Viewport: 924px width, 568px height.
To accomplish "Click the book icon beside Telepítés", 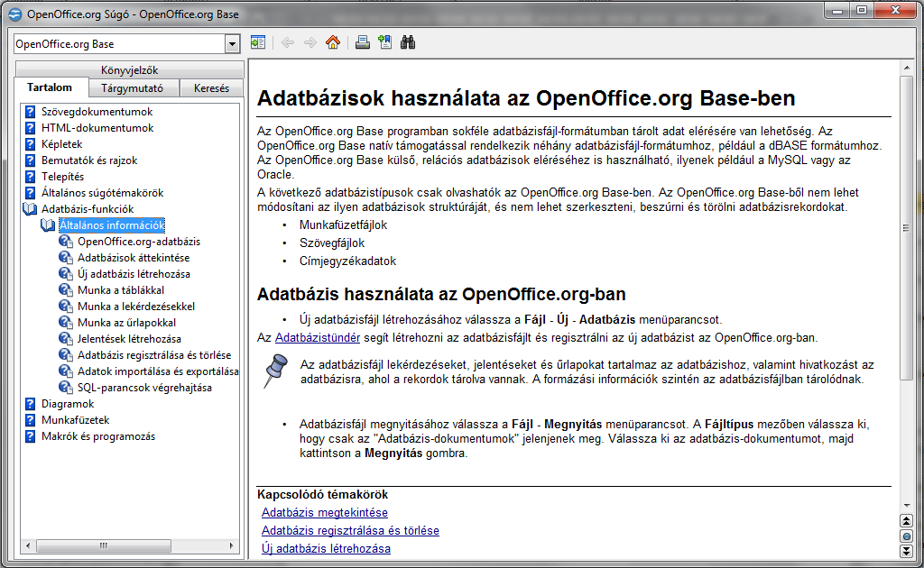I will 30,177.
